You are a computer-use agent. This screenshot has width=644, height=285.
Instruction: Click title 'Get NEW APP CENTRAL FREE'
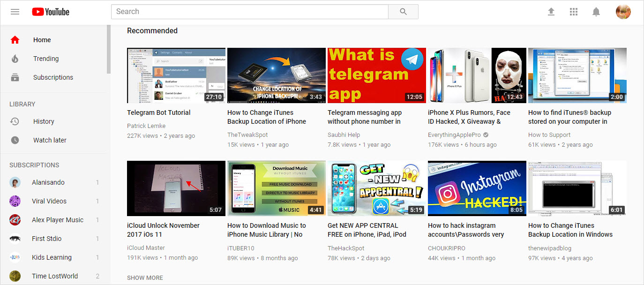click(x=367, y=230)
